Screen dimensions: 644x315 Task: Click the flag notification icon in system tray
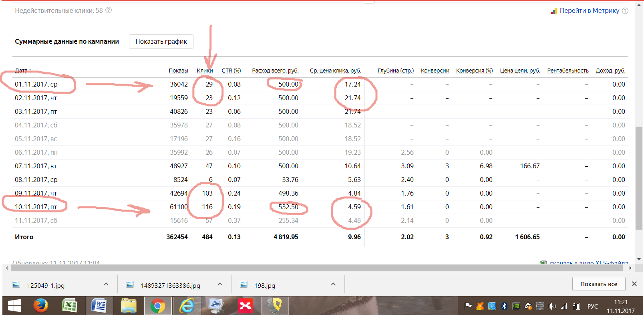468,306
